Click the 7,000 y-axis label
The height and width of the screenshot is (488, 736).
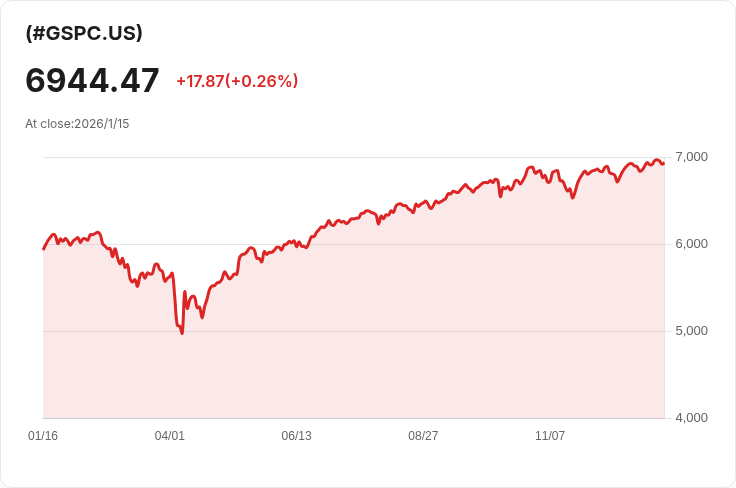[x=691, y=157]
